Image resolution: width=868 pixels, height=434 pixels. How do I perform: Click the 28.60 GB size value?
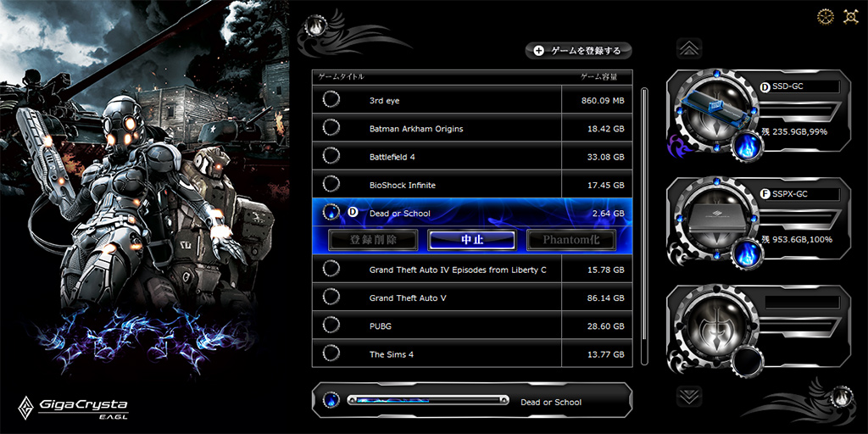[x=605, y=326]
